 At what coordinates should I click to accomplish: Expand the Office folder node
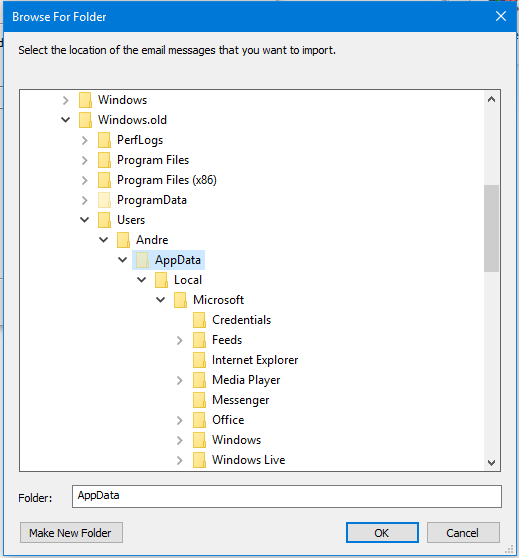[180, 420]
